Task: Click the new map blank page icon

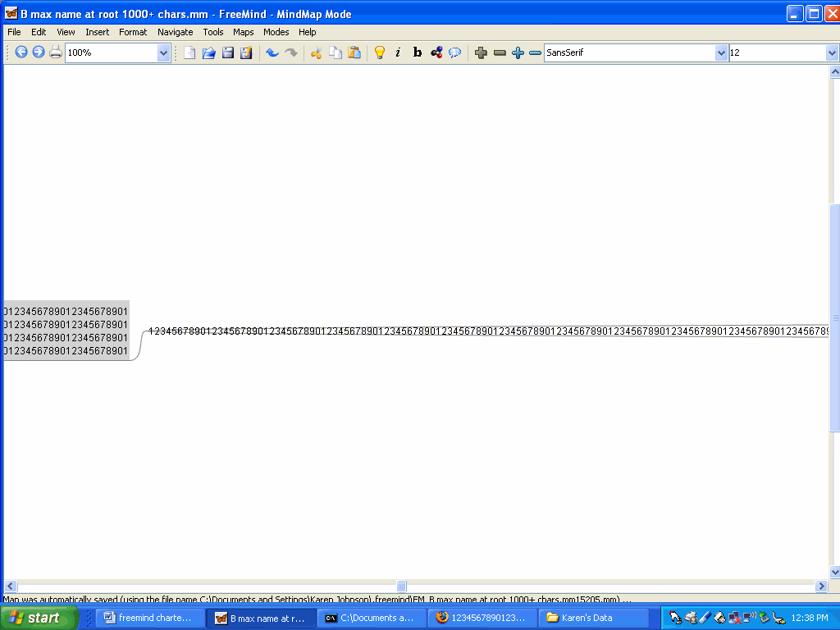Action: (x=189, y=52)
